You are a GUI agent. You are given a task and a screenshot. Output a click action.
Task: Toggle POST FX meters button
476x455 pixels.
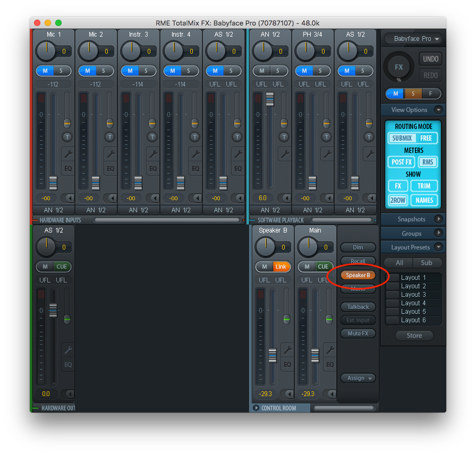click(401, 162)
